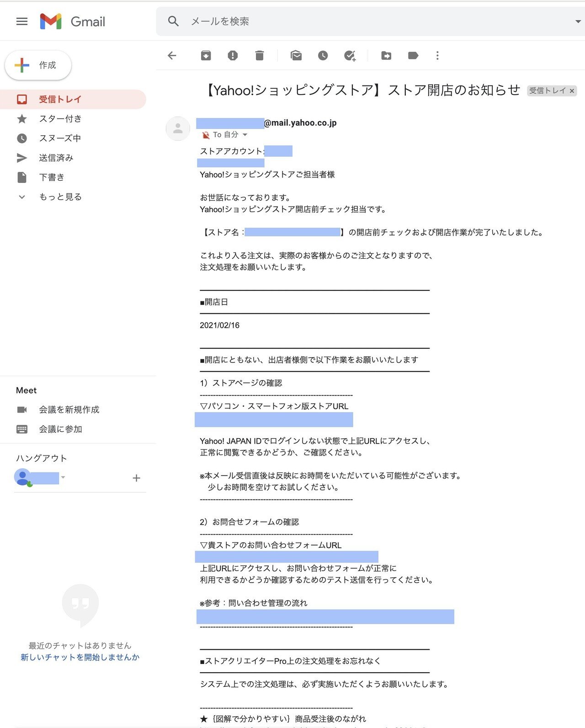
Task: Click the sender avatar icon
Action: click(x=178, y=128)
